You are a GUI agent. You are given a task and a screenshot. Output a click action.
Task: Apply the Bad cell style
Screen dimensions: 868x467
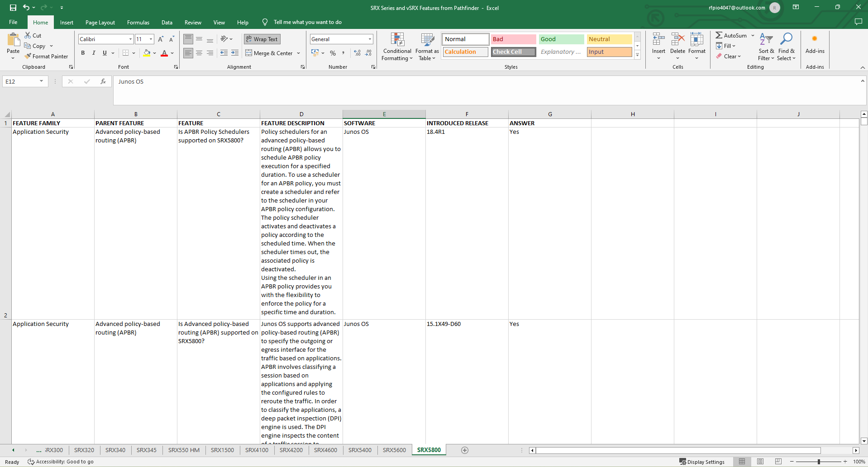click(x=513, y=39)
